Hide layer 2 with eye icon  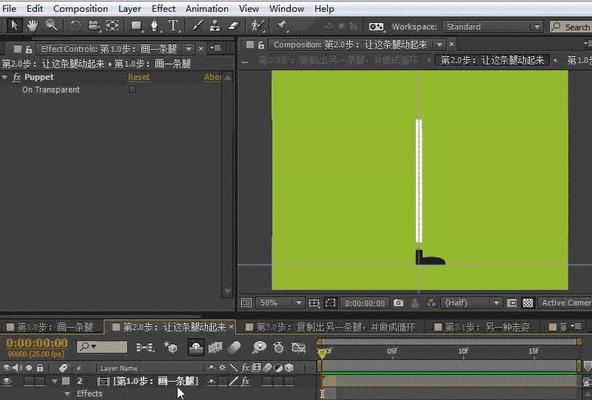7,381
